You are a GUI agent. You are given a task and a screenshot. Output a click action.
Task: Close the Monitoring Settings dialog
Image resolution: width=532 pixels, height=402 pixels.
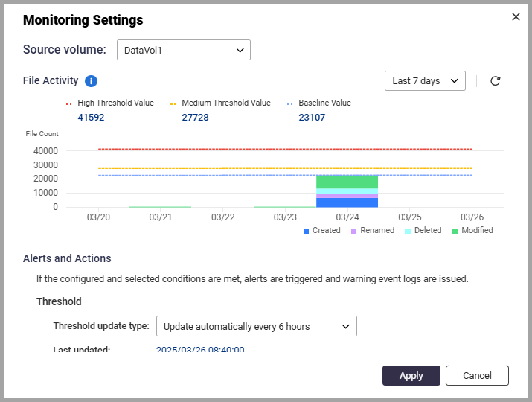(x=516, y=17)
